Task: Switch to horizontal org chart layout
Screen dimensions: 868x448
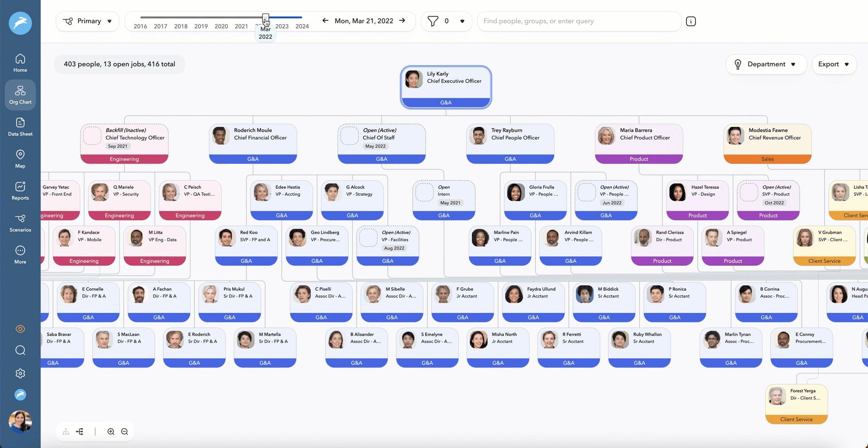Action: coord(79,431)
